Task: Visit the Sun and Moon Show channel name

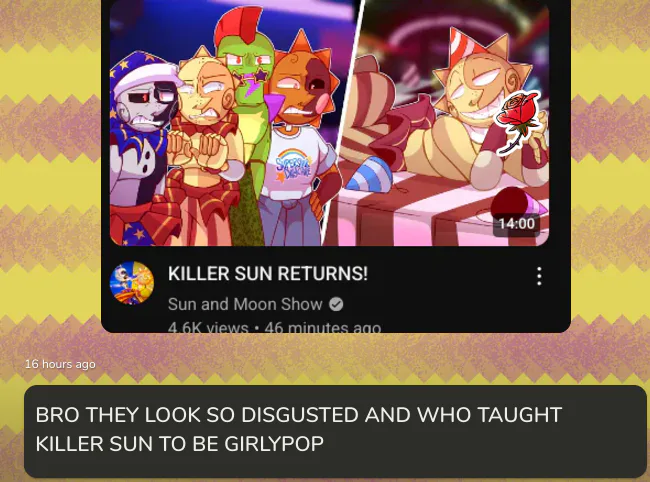Action: [245, 304]
